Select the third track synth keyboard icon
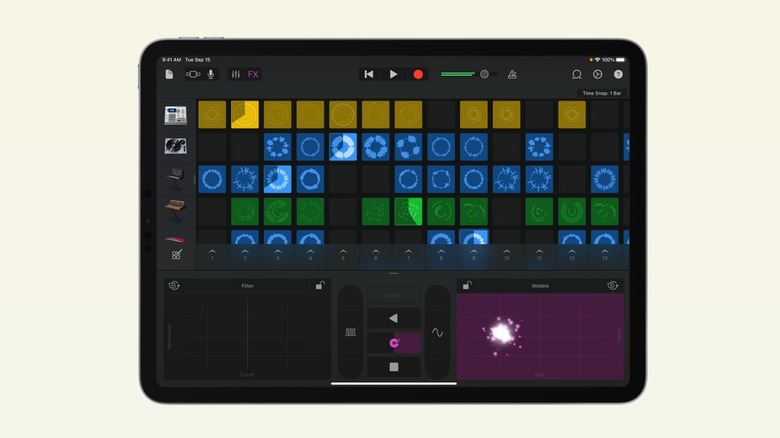 point(176,179)
